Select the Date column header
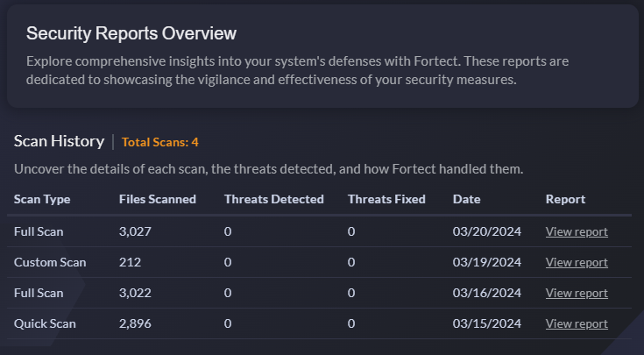This screenshot has width=644, height=355. pyautogui.click(x=466, y=199)
